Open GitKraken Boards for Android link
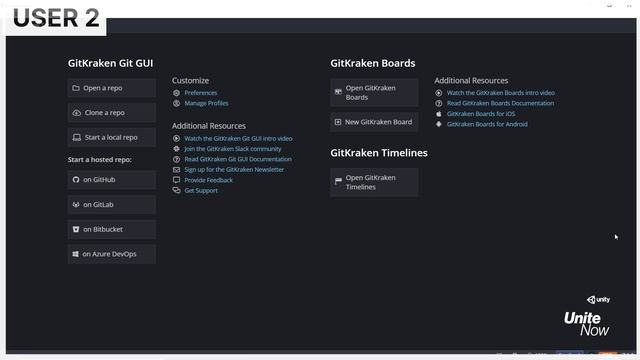 tap(487, 124)
